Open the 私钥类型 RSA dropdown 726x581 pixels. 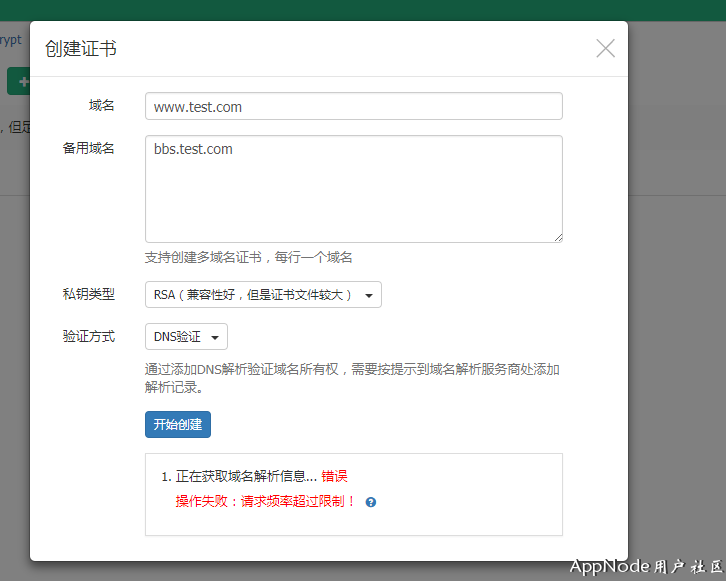click(x=263, y=295)
